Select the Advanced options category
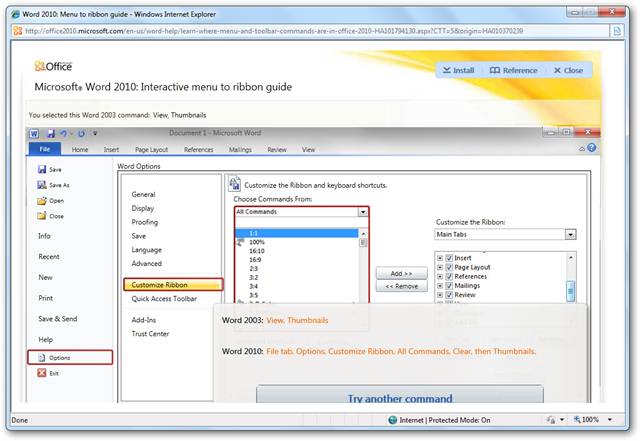The height and width of the screenshot is (441, 640). 147,263
